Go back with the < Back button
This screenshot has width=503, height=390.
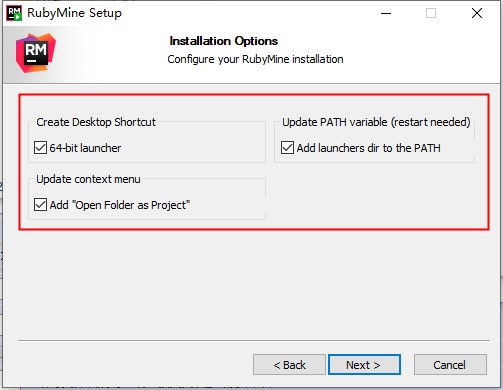click(289, 365)
